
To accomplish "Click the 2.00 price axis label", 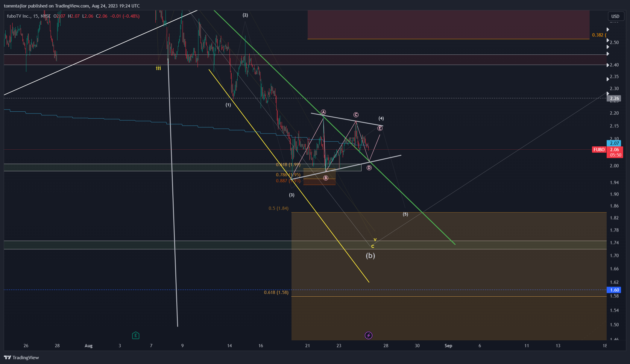I will [614, 166].
